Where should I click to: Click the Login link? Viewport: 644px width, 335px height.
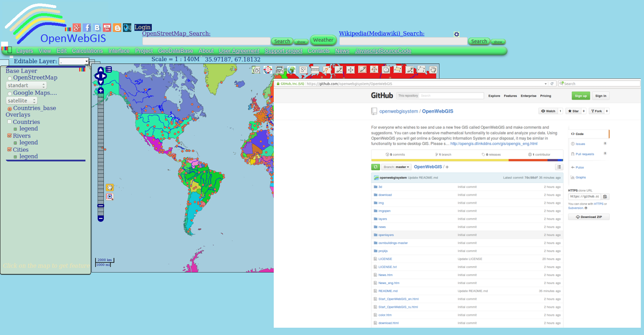[142, 27]
